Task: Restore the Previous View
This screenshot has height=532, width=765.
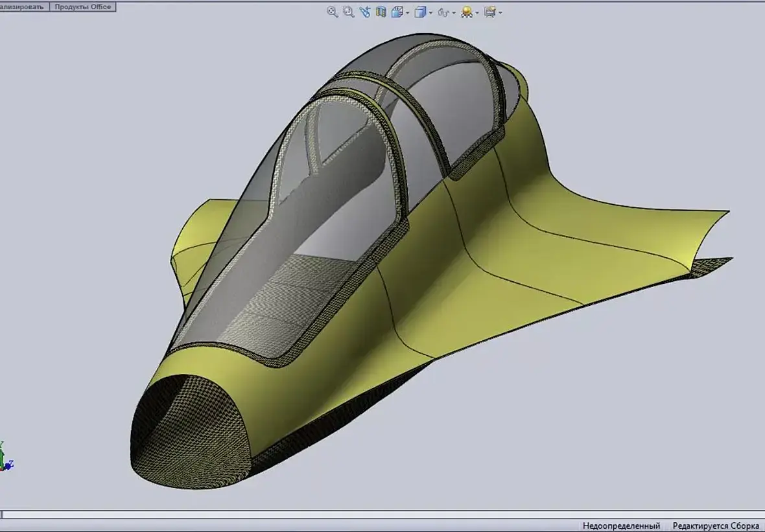Action: (365, 12)
